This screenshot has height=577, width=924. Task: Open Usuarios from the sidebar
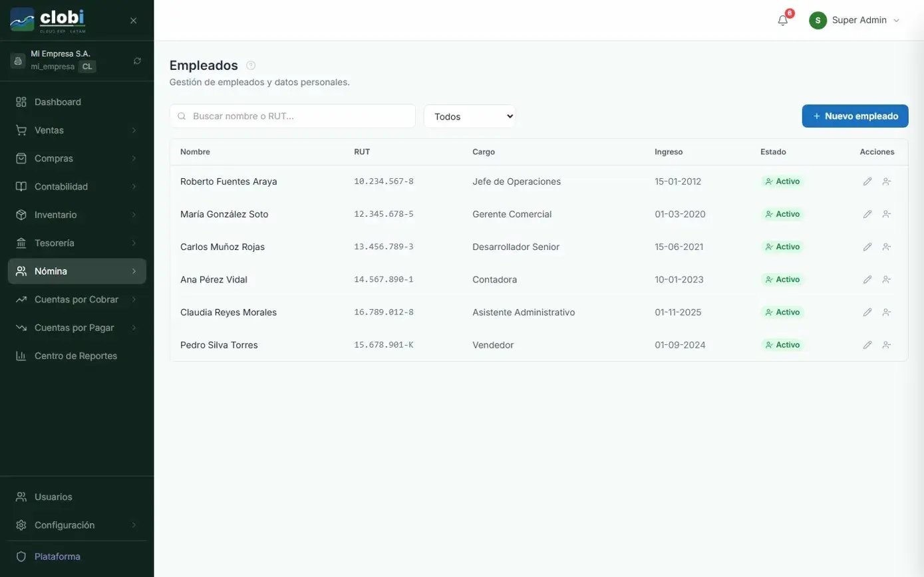[53, 497]
